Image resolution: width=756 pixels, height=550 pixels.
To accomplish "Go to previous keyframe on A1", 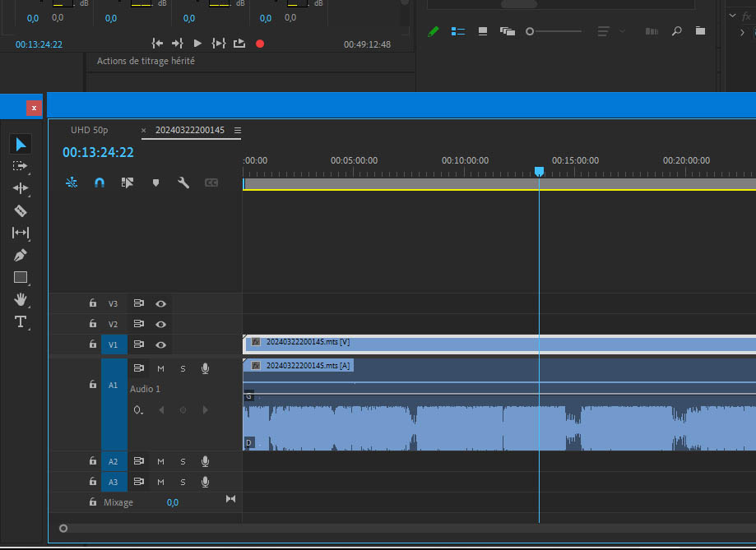I will [161, 409].
